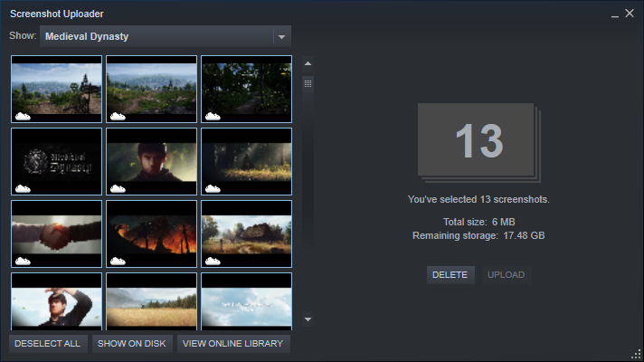The image size is (644, 362).
Task: Click cloud icon on sunlit meadow screenshot
Action: (213, 188)
